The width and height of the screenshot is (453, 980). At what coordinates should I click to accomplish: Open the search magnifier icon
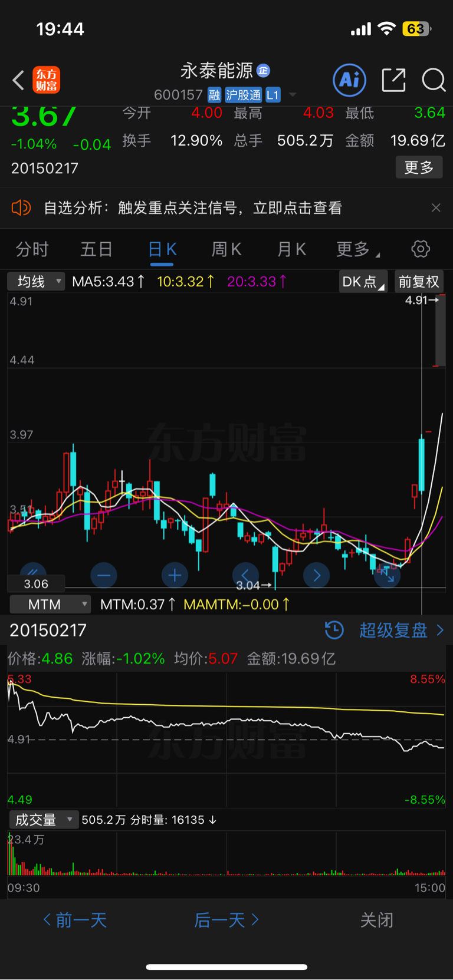pos(434,80)
